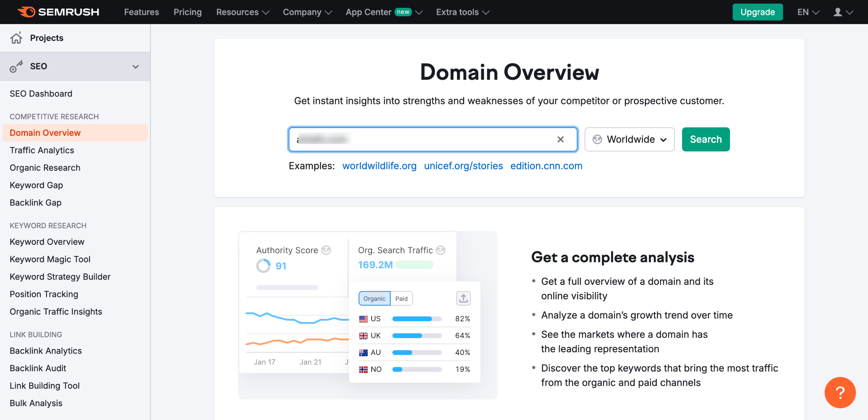Switch to the Paid toggle option
This screenshot has width=868, height=420.
click(401, 298)
